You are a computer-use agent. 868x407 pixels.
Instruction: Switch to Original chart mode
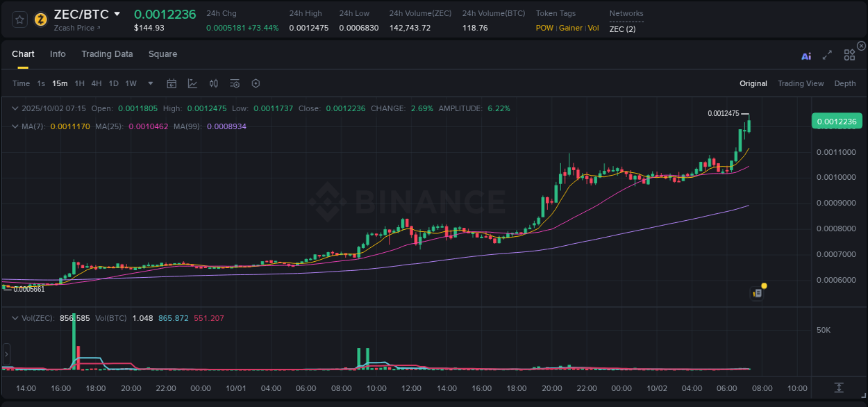(x=753, y=83)
